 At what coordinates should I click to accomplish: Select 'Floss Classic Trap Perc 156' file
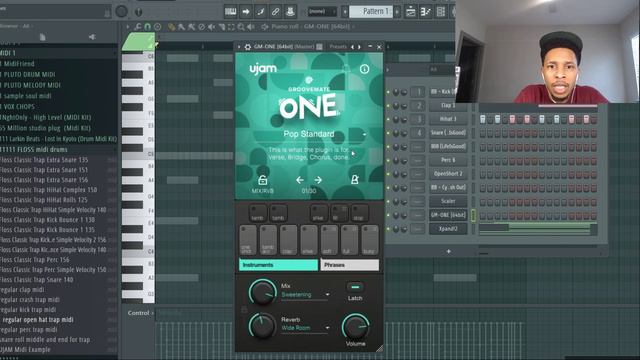35,260
